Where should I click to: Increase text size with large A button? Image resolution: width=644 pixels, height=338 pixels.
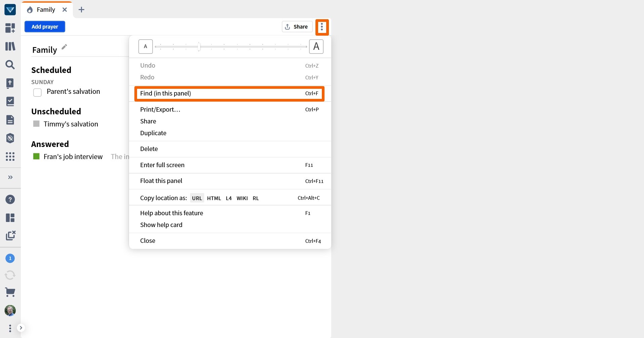[x=316, y=46]
